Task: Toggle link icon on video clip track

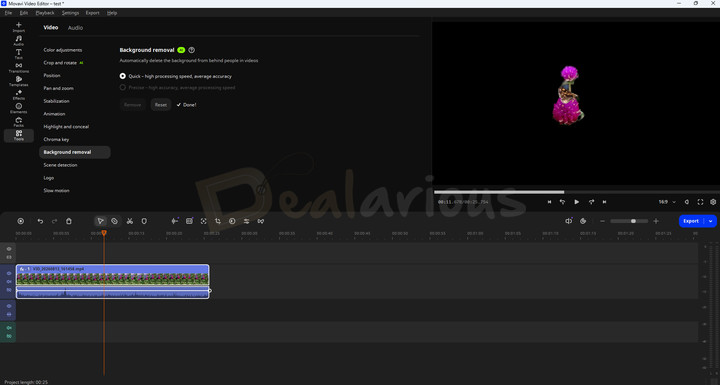Action: (9, 290)
